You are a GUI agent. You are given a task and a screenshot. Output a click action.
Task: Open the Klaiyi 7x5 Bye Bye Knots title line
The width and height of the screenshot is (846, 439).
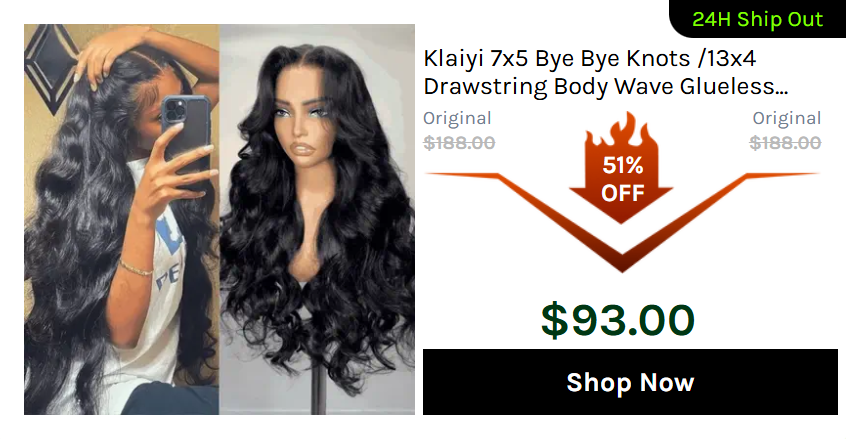pyautogui.click(x=589, y=58)
